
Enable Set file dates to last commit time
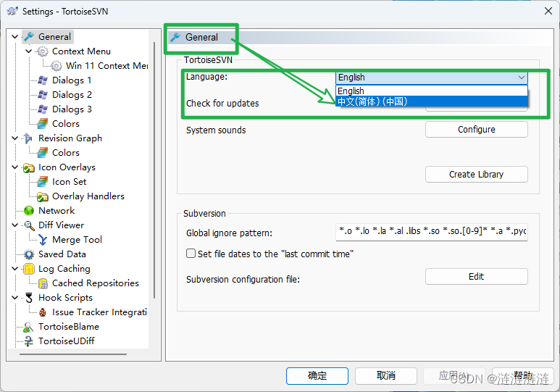click(x=191, y=254)
